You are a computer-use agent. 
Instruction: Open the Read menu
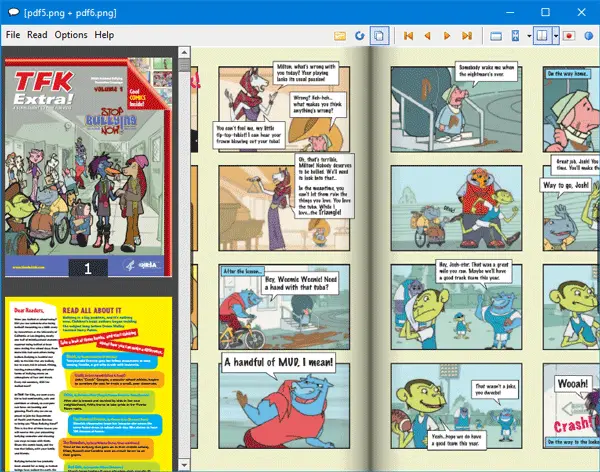point(37,35)
